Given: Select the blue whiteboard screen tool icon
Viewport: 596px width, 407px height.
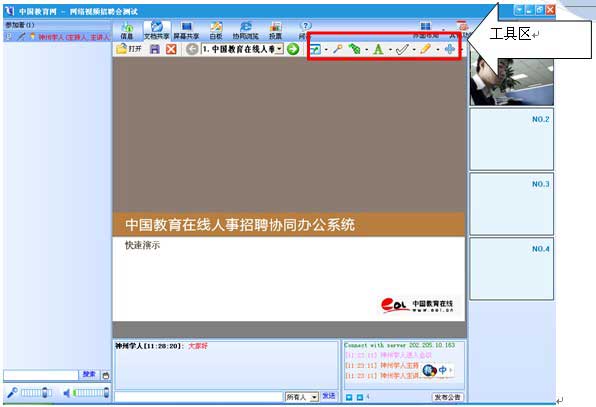Looking at the screenshot, I should tap(315, 49).
